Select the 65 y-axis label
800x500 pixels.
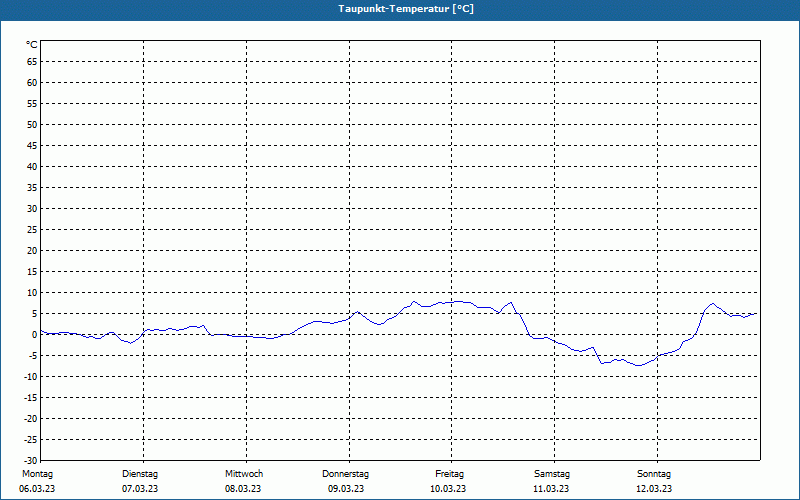click(32, 61)
